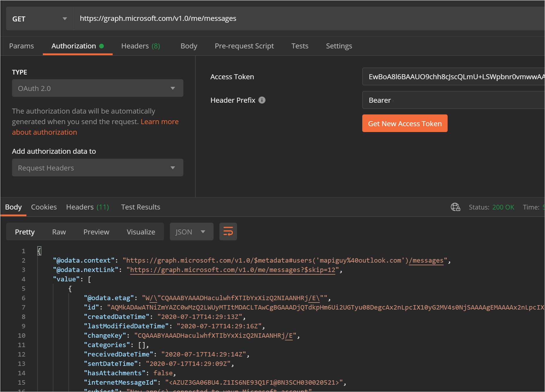This screenshot has width=545, height=392.
Task: Click the TYPE label
Action: (x=19, y=72)
